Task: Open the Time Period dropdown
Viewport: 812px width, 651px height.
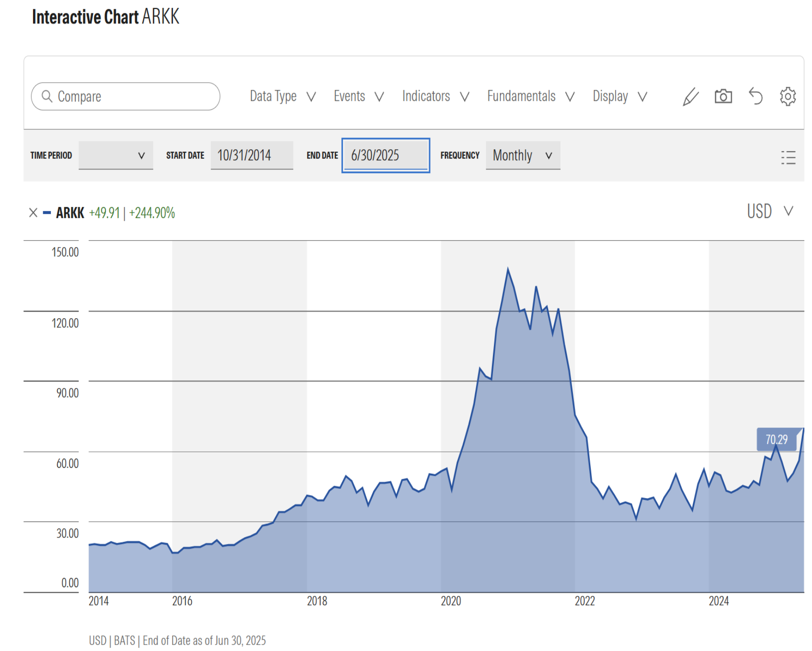Action: point(116,156)
